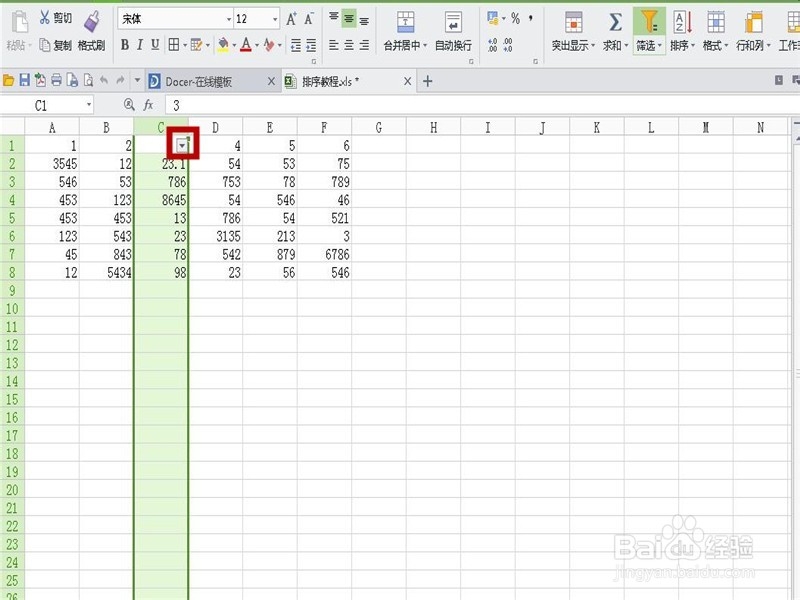Viewport: 800px width, 600px height.
Task: Click the Cut (剪切) scissors button
Action: click(56, 18)
